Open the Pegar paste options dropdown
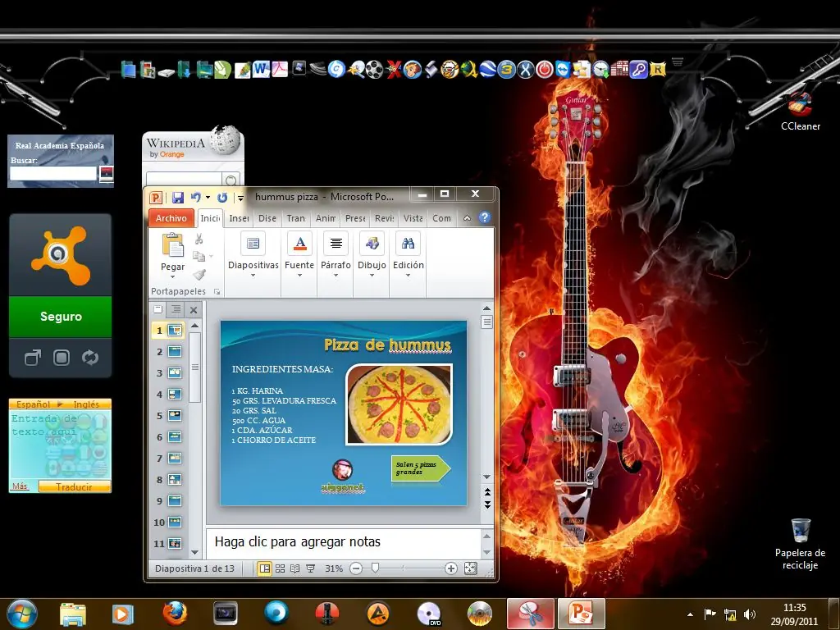 coord(172,276)
